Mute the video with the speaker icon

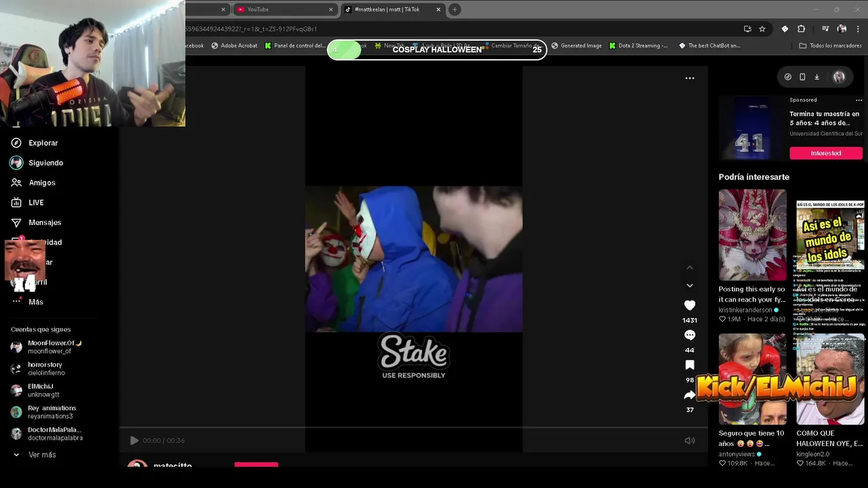[690, 441]
